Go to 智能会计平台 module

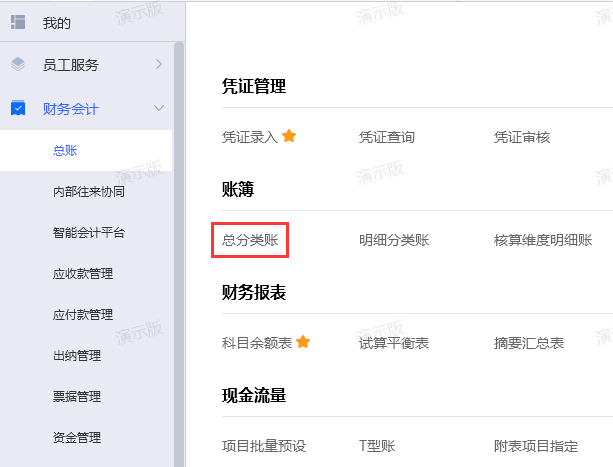pyautogui.click(x=88, y=232)
